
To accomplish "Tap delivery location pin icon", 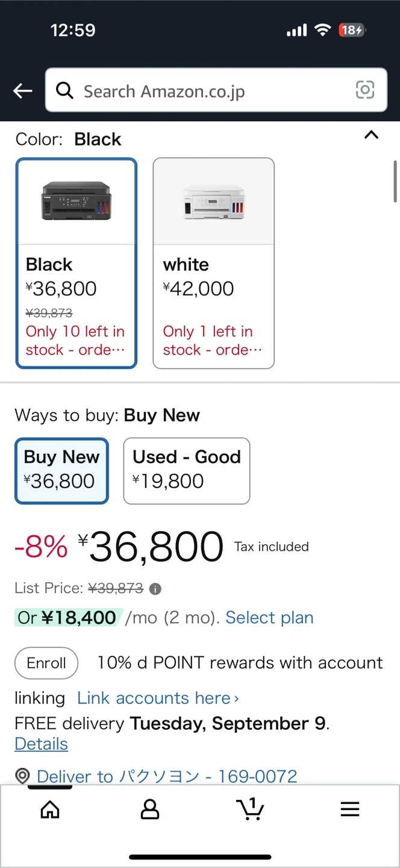I will pyautogui.click(x=22, y=776).
